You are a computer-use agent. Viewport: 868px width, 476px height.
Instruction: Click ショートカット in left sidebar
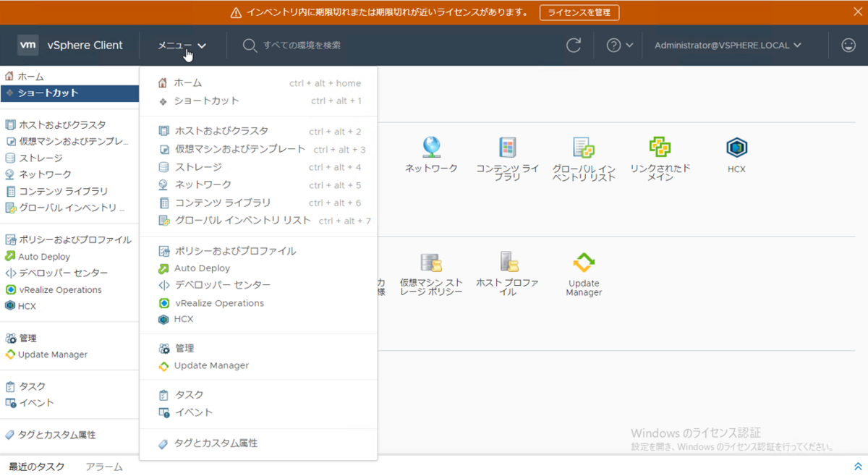[x=69, y=93]
